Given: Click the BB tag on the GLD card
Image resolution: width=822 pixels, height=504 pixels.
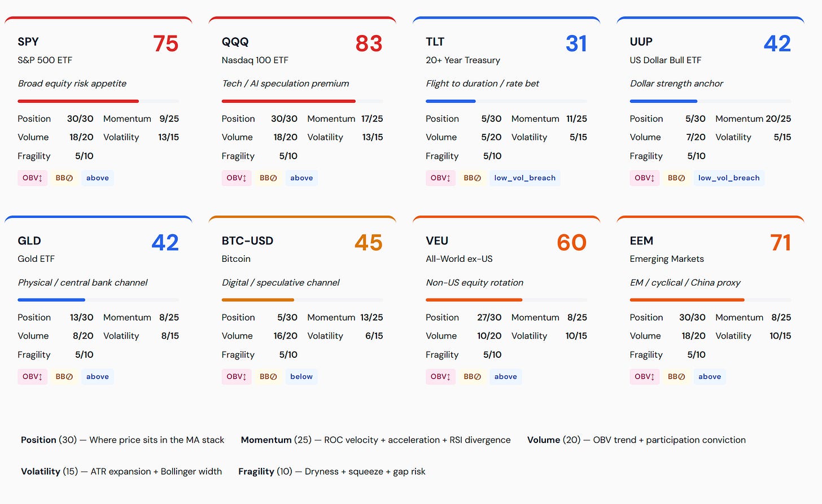Looking at the screenshot, I should click(64, 376).
